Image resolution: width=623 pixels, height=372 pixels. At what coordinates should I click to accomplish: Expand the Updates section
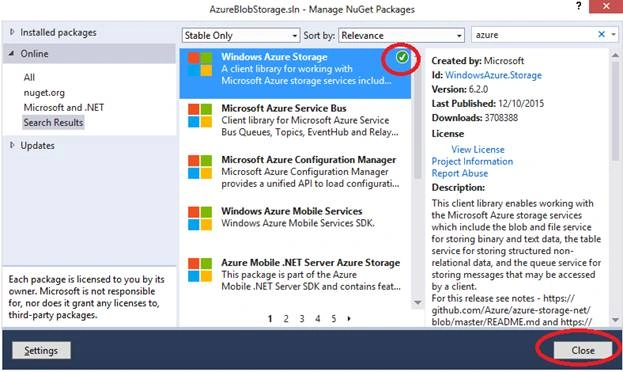click(12, 145)
